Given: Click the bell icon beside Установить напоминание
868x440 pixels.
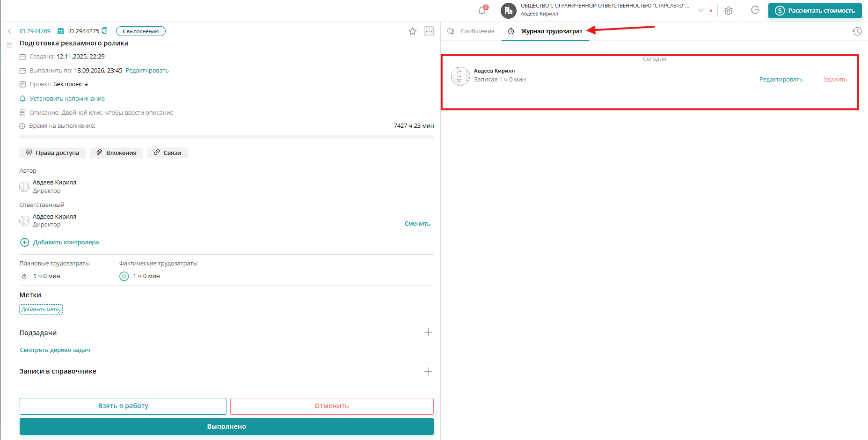Looking at the screenshot, I should click(x=22, y=99).
